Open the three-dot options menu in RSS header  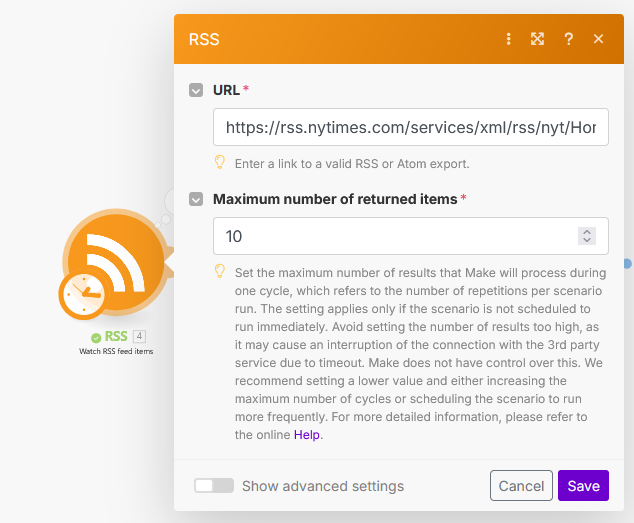509,39
